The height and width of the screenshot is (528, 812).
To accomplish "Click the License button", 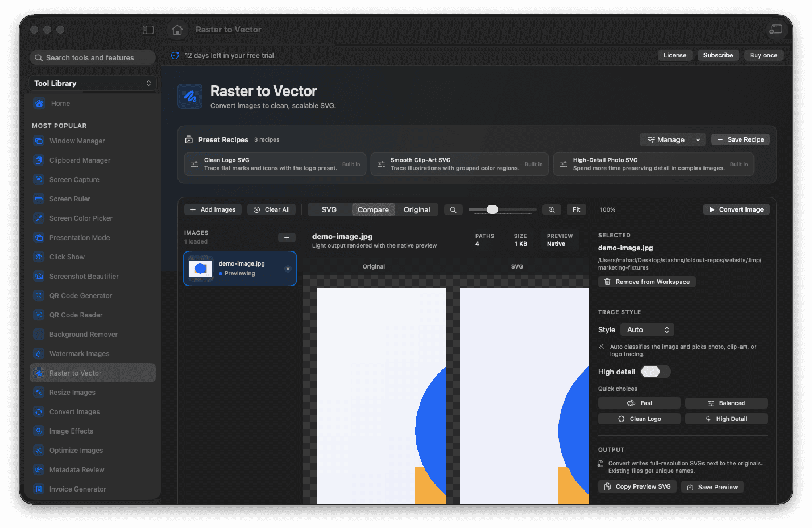I will coord(675,55).
